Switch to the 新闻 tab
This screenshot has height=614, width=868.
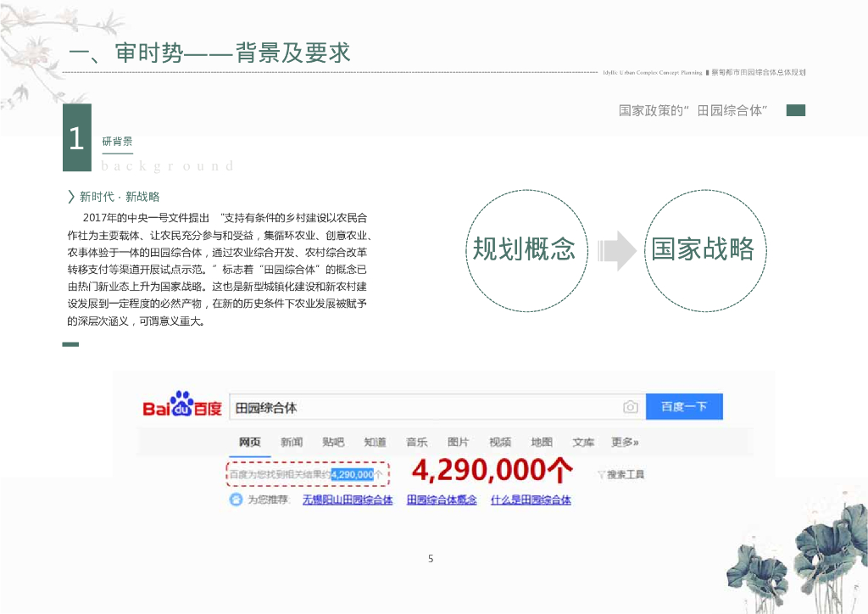pos(292,442)
